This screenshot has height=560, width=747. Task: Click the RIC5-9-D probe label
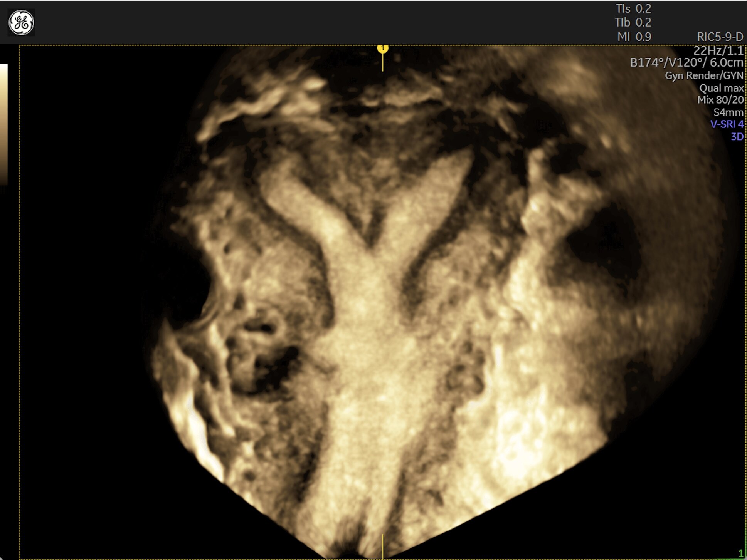720,37
